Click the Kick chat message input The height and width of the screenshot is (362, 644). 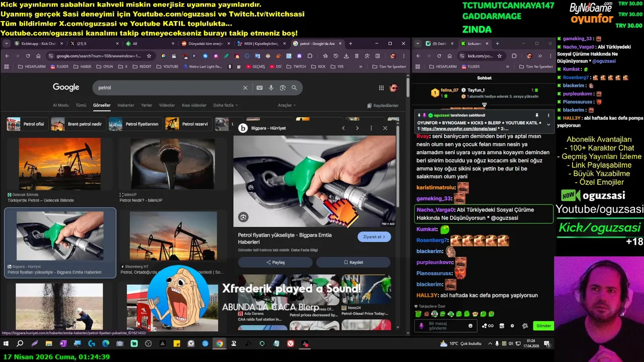(446, 326)
